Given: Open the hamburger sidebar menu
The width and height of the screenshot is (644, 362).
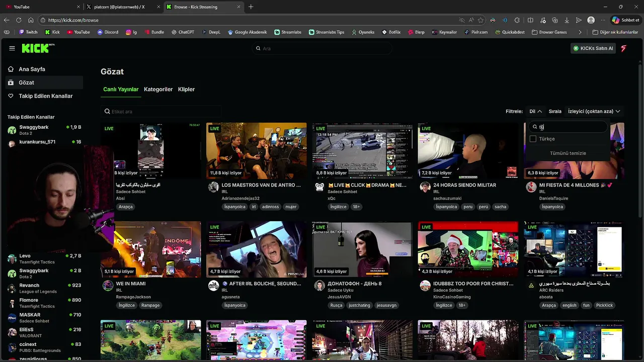Looking at the screenshot, I should coord(12,48).
